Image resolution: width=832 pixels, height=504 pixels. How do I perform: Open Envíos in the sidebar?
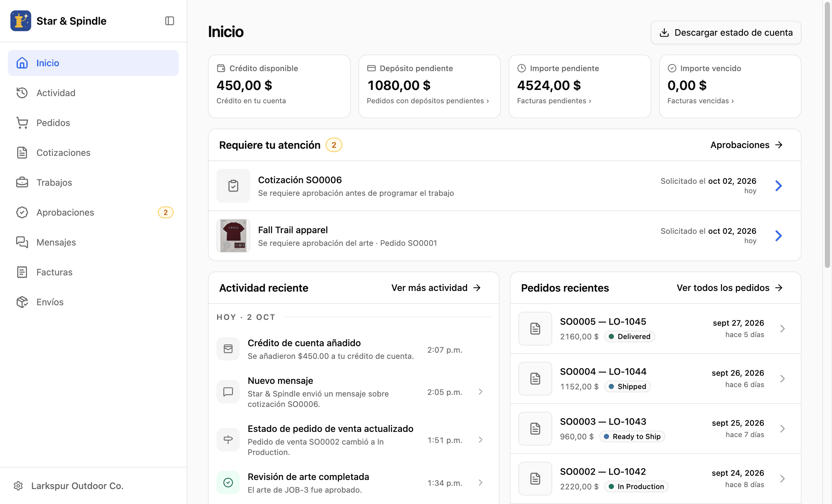coord(93,302)
